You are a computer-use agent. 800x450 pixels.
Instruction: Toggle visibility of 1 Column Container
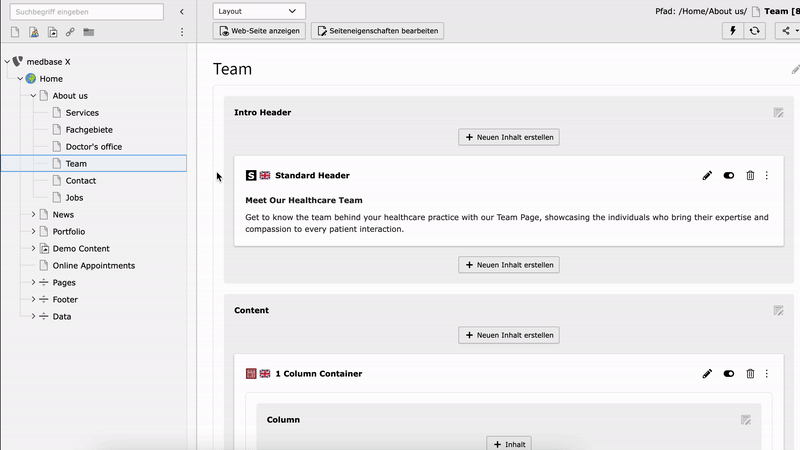[729, 374]
